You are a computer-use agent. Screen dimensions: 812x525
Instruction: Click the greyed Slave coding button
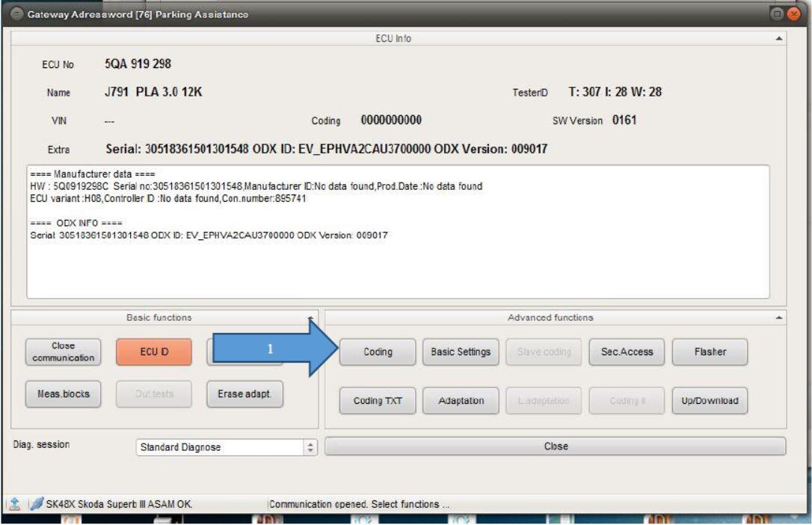(544, 352)
